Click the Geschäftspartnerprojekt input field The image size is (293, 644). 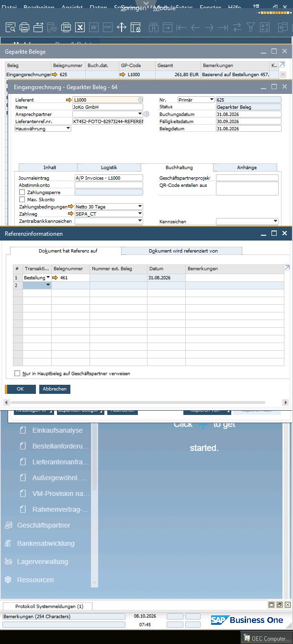(x=247, y=178)
